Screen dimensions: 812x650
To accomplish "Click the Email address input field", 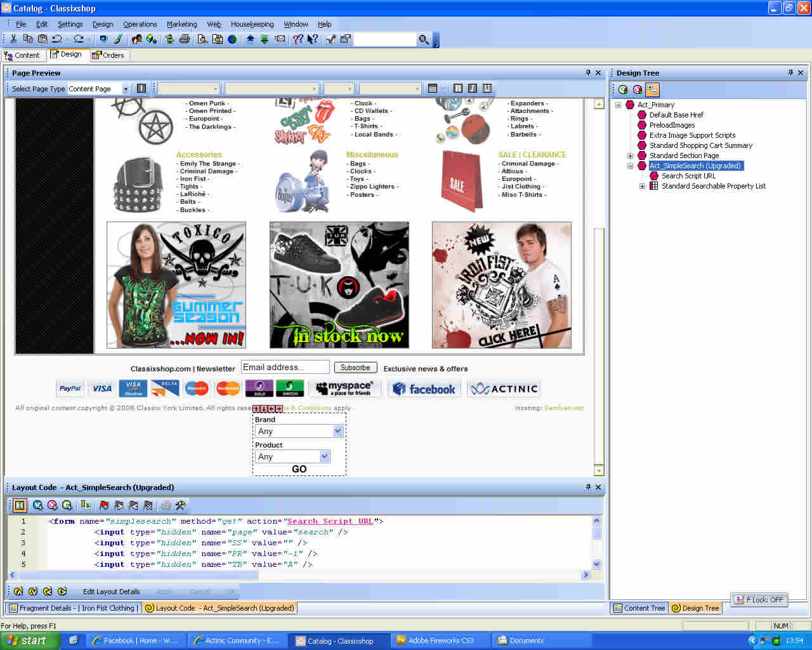I will [x=285, y=368].
